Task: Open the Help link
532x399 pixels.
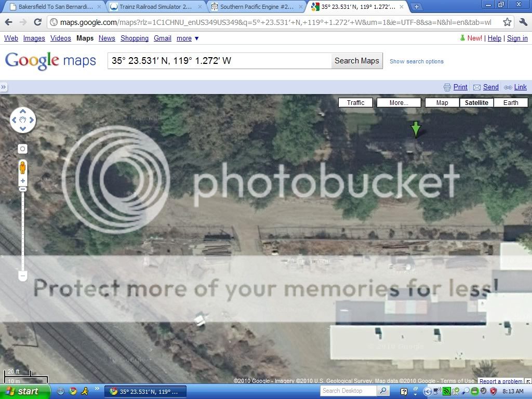Action: (495, 38)
